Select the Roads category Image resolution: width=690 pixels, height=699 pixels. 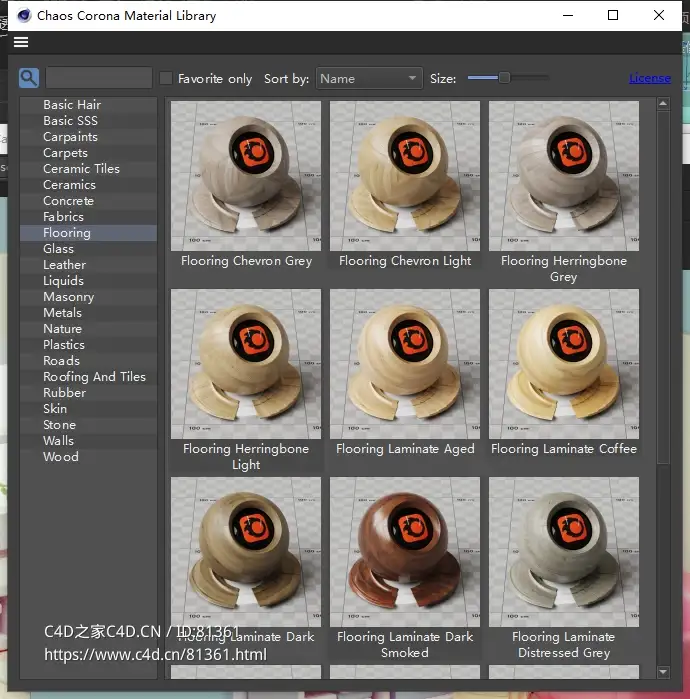[x=88, y=361]
